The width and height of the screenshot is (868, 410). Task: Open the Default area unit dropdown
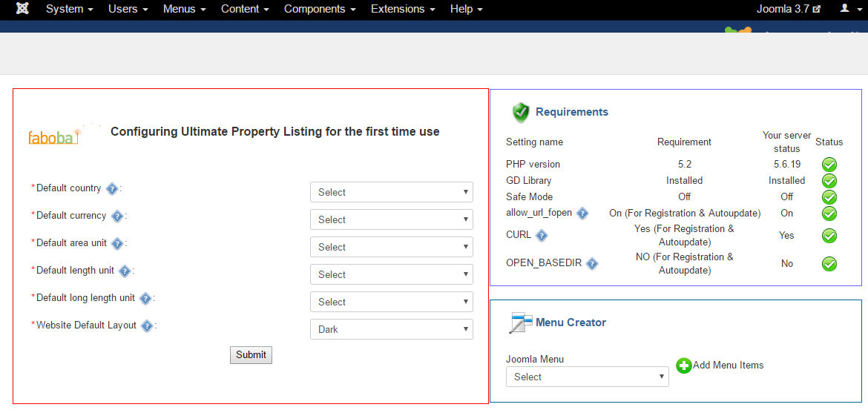point(392,247)
